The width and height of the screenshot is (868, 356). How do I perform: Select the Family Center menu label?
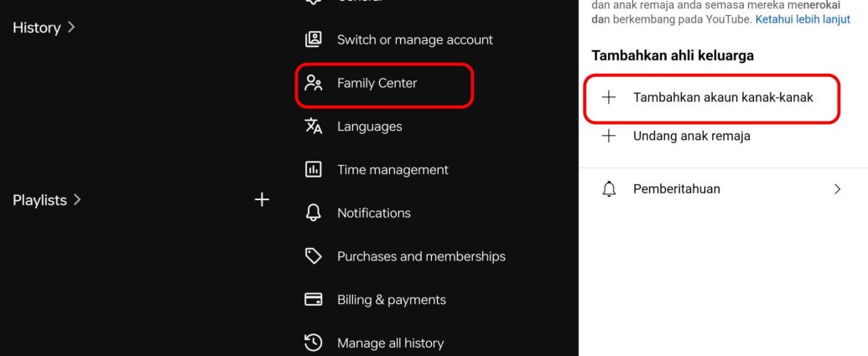(x=377, y=83)
